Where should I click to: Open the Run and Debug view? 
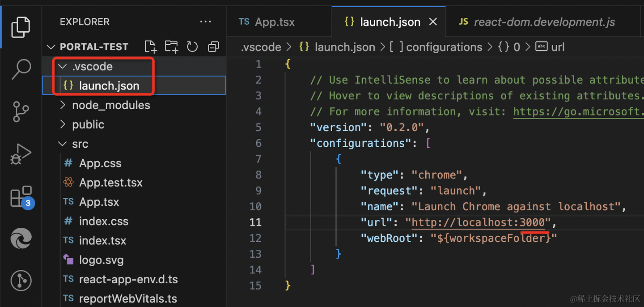(x=21, y=154)
